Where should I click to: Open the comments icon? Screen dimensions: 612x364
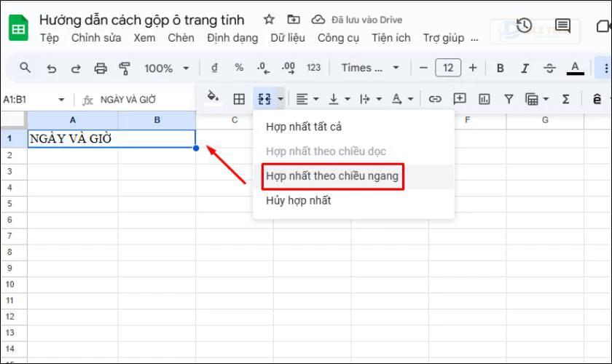point(562,26)
